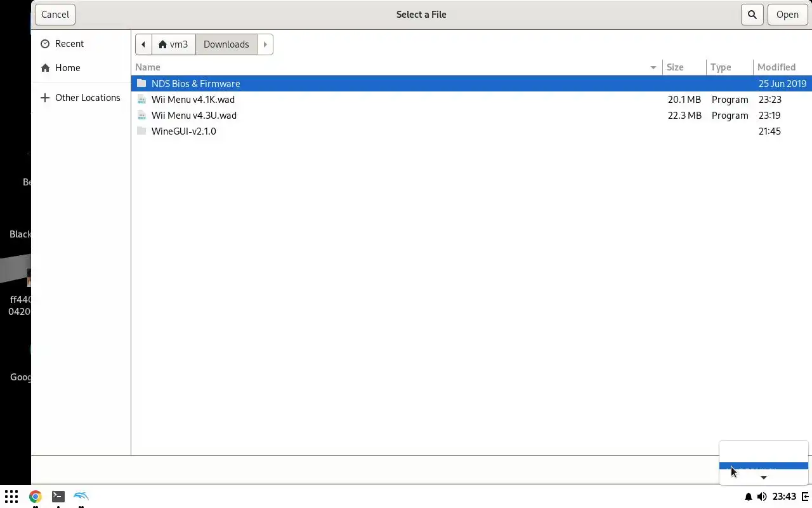Open Google Chrome from the taskbar
The height and width of the screenshot is (508, 812).
[x=35, y=497]
